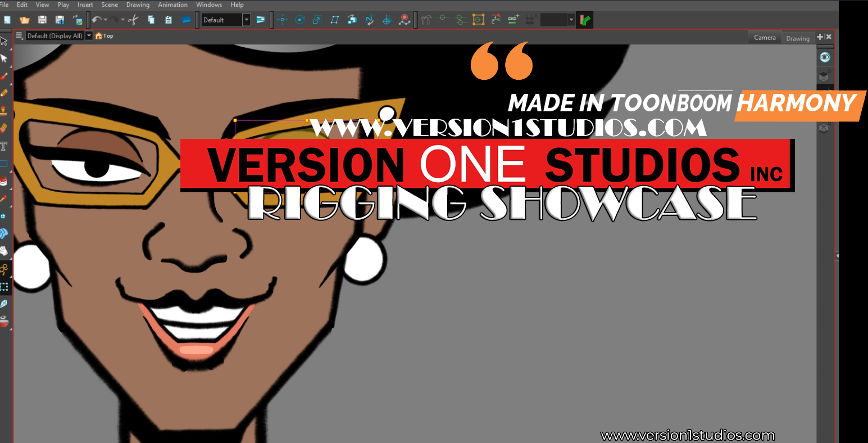Select the Rotate tool
The image size is (868, 443).
coord(299,20)
